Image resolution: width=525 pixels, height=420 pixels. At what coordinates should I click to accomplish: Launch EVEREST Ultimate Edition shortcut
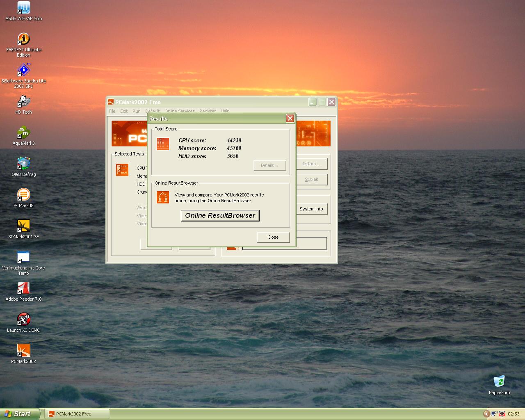pyautogui.click(x=23, y=39)
